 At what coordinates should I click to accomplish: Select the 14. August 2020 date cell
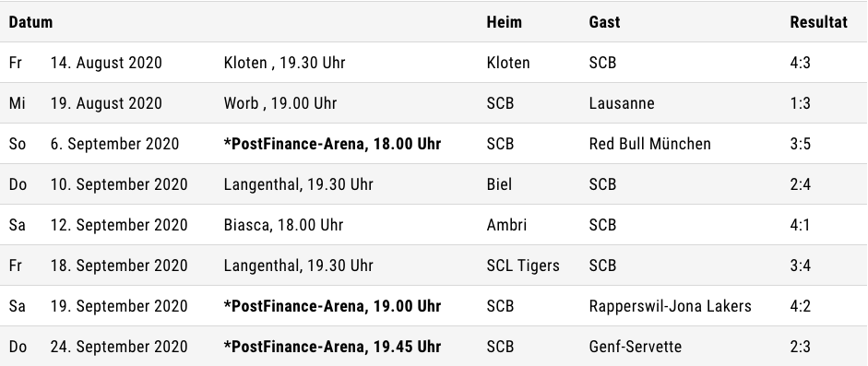click(106, 63)
